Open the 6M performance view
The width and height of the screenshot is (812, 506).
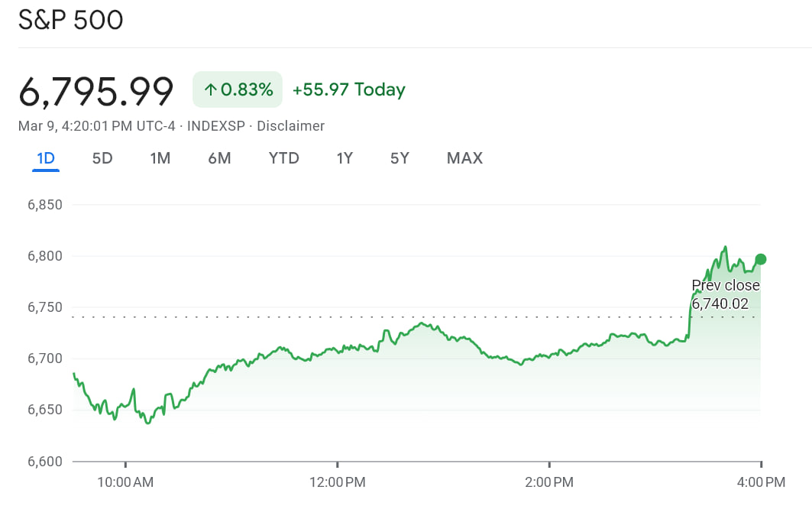pyautogui.click(x=220, y=158)
